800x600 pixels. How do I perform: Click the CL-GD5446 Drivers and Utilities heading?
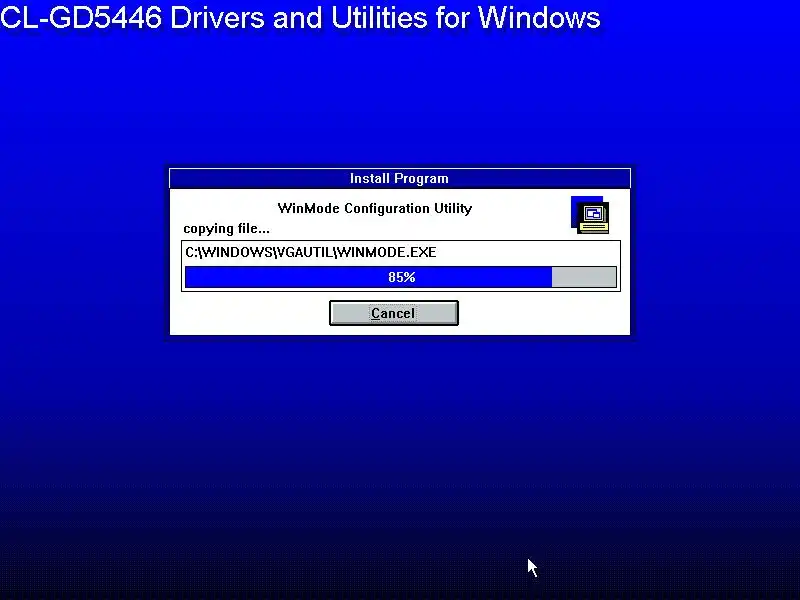coord(300,17)
